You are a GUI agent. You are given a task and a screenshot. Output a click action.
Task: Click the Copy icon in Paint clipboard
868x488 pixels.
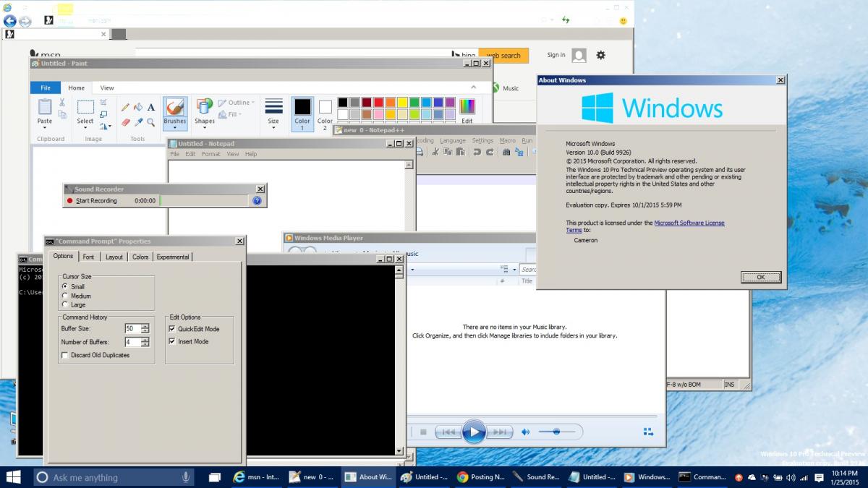click(62, 114)
